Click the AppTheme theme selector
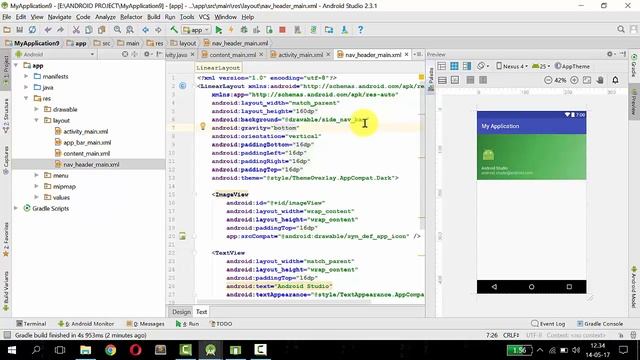 [572, 66]
